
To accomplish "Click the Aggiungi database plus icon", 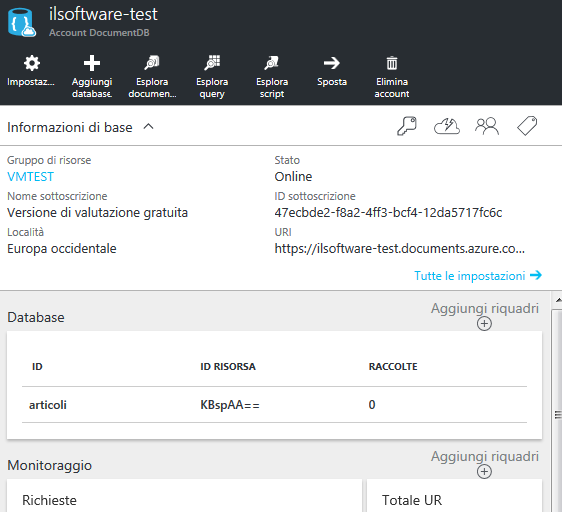I will (x=92, y=63).
